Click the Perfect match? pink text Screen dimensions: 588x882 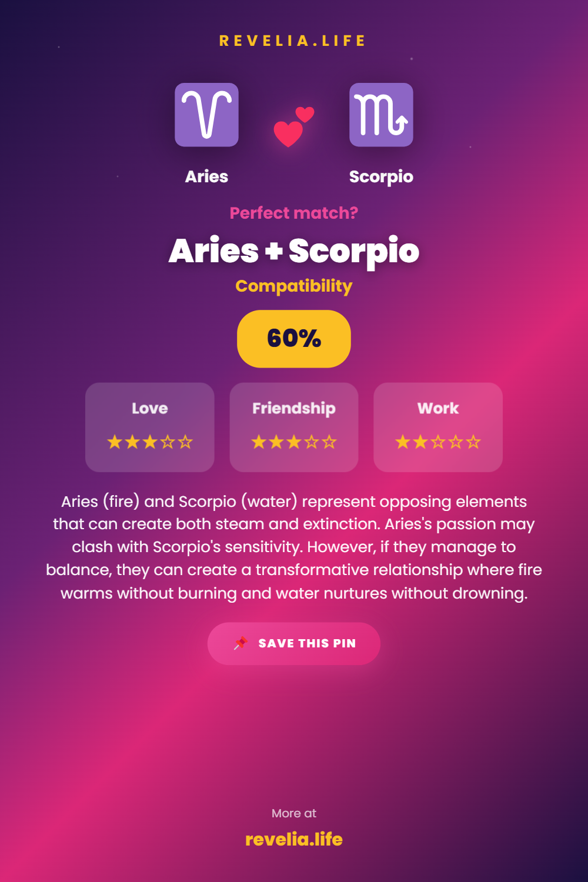coord(294,213)
